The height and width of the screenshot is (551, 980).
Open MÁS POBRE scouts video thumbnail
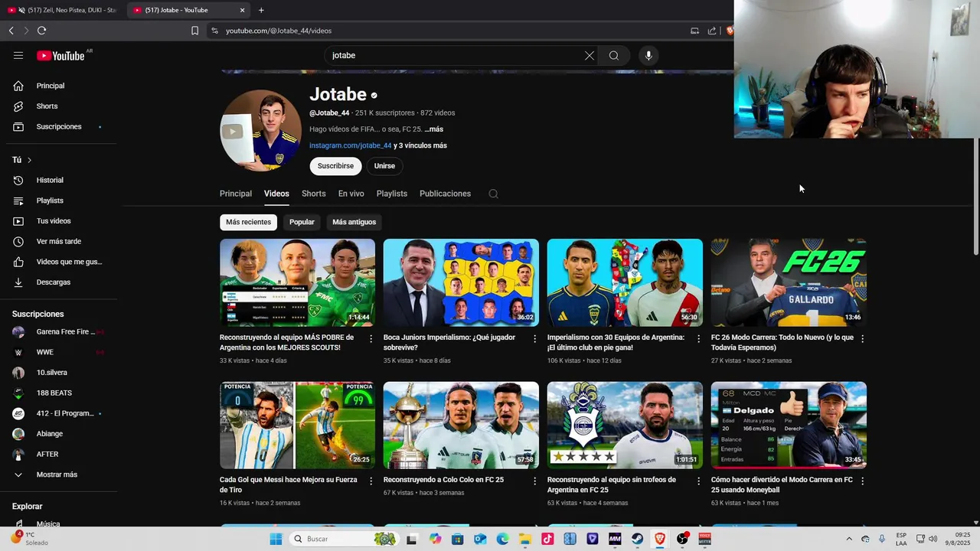click(297, 282)
